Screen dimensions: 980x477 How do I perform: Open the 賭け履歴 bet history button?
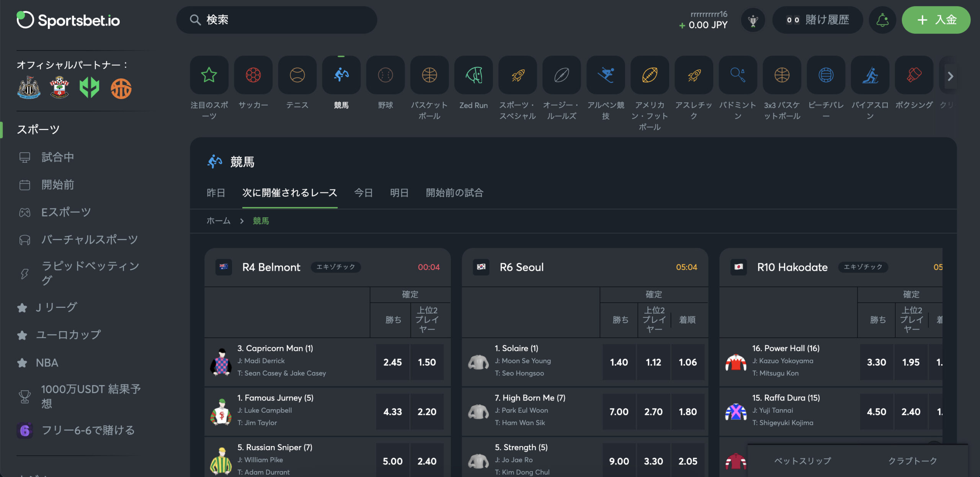coord(818,20)
